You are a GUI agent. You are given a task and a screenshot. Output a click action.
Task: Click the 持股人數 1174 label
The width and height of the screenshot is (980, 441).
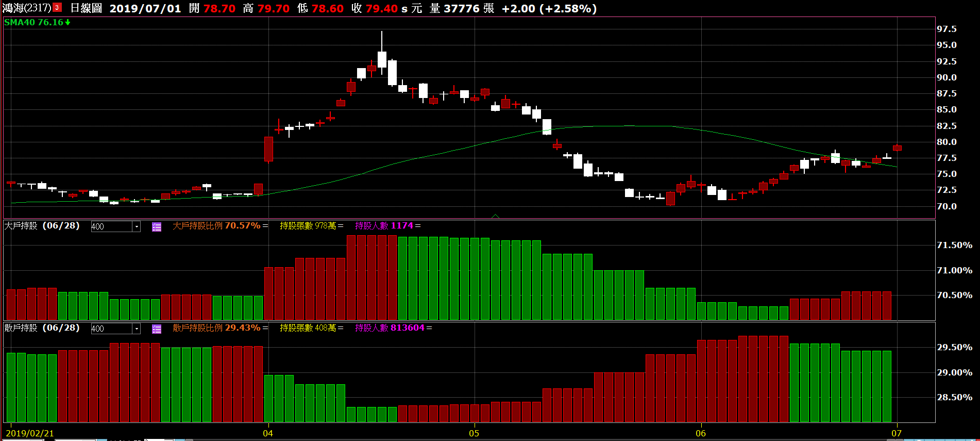pos(384,226)
